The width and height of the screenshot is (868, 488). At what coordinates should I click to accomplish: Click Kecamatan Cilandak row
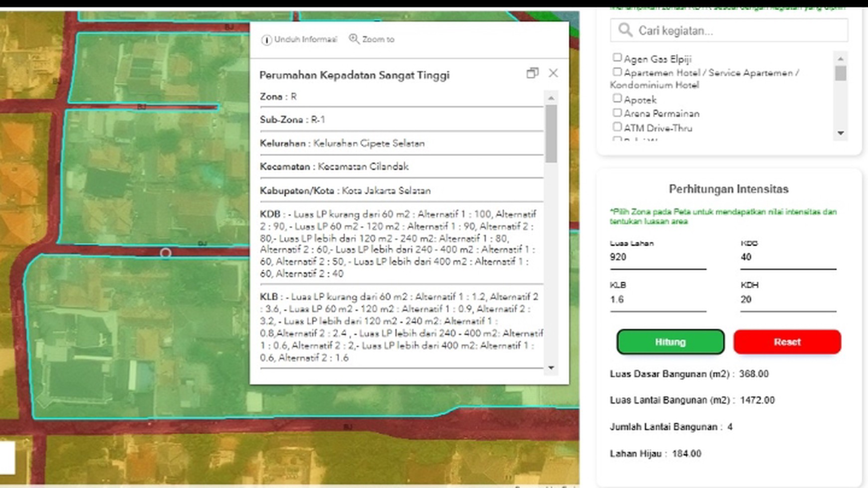coord(401,167)
